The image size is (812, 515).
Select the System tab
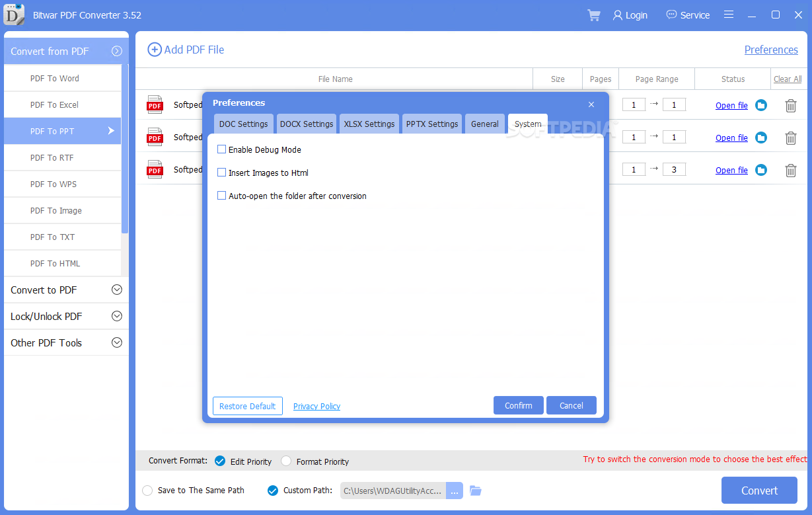pyautogui.click(x=528, y=124)
